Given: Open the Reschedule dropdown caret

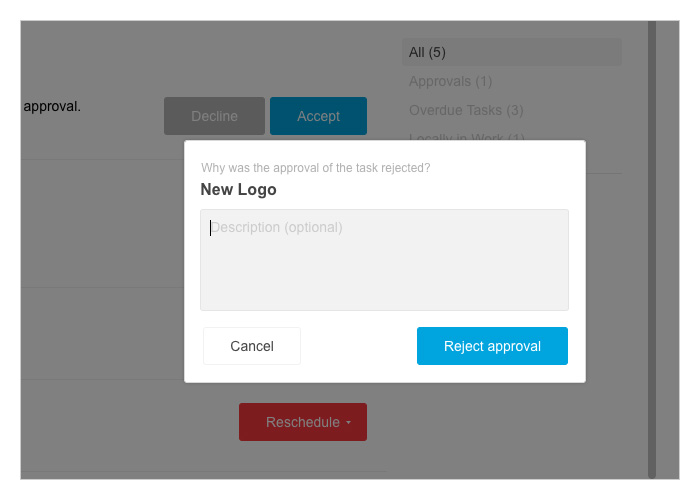Looking at the screenshot, I should coord(349,422).
